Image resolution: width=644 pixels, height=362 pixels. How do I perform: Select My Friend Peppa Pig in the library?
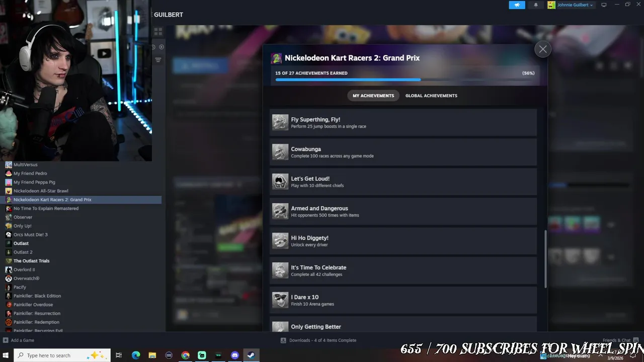pyautogui.click(x=34, y=182)
